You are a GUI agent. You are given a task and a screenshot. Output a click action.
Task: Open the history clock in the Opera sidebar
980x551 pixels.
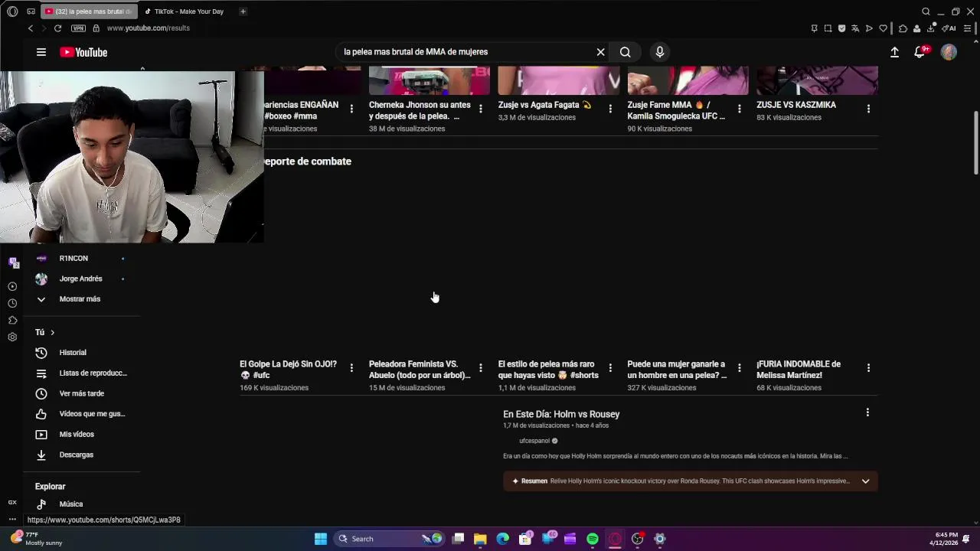12,303
